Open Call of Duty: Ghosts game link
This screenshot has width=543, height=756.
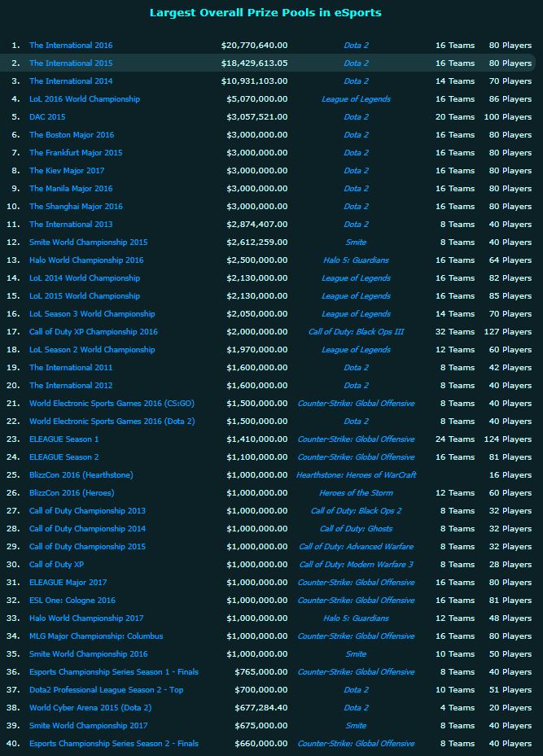pos(356,528)
